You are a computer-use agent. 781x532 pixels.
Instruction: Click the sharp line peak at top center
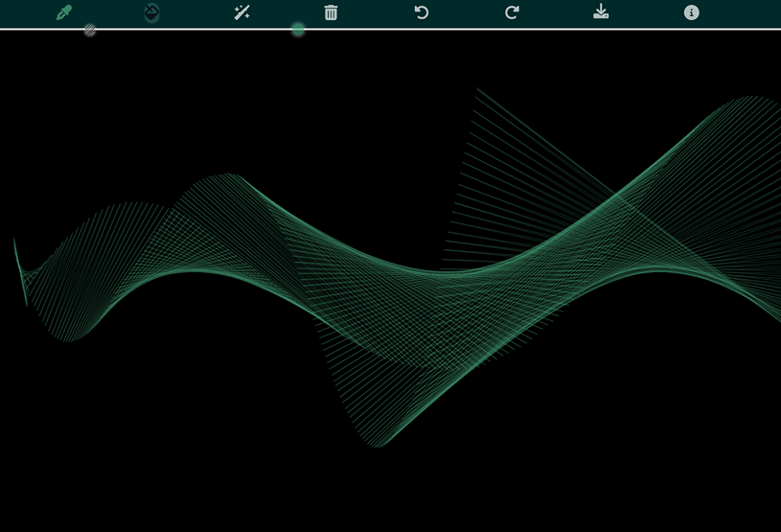point(477,90)
